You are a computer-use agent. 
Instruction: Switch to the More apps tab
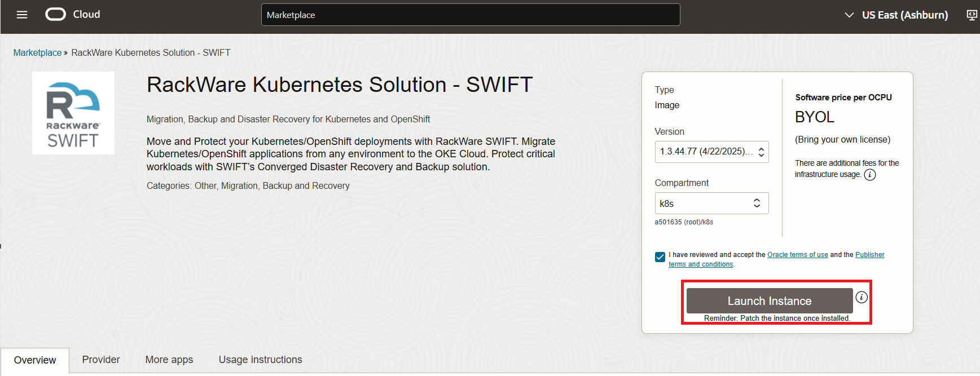point(169,360)
